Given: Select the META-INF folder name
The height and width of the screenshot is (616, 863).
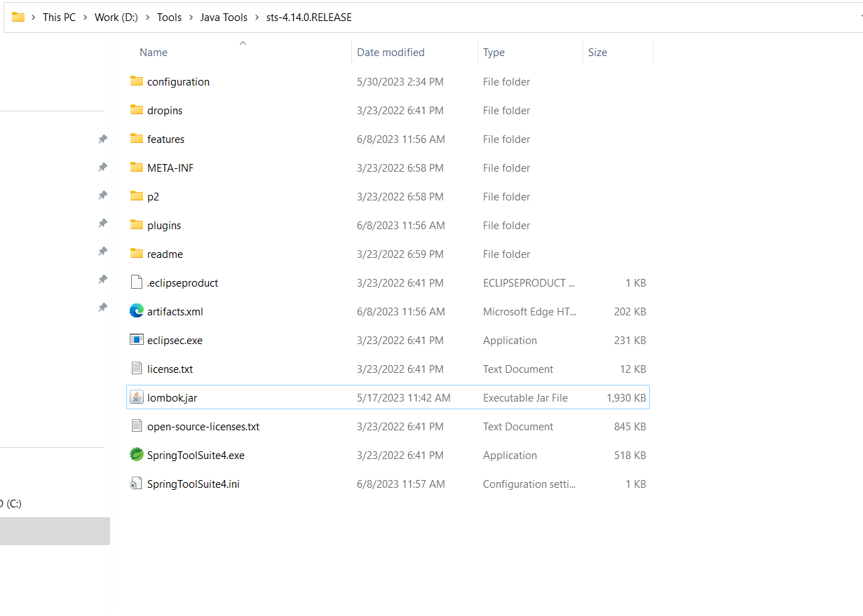Looking at the screenshot, I should point(170,168).
